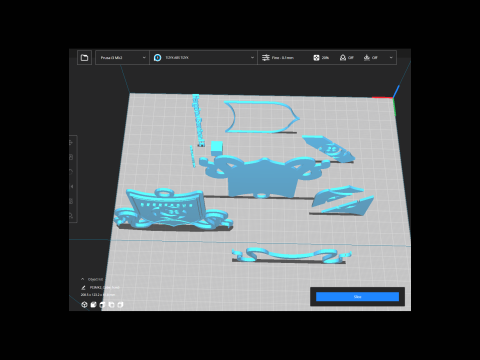The image size is (480, 360).
Task: Select the small cube model on the bed
Action: click(217, 148)
